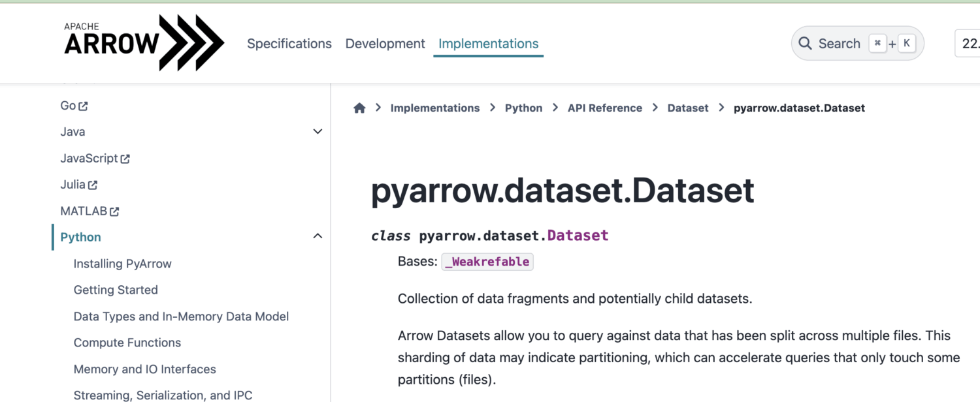Select the Implementations tab
The width and height of the screenshot is (980, 402).
coord(489,44)
